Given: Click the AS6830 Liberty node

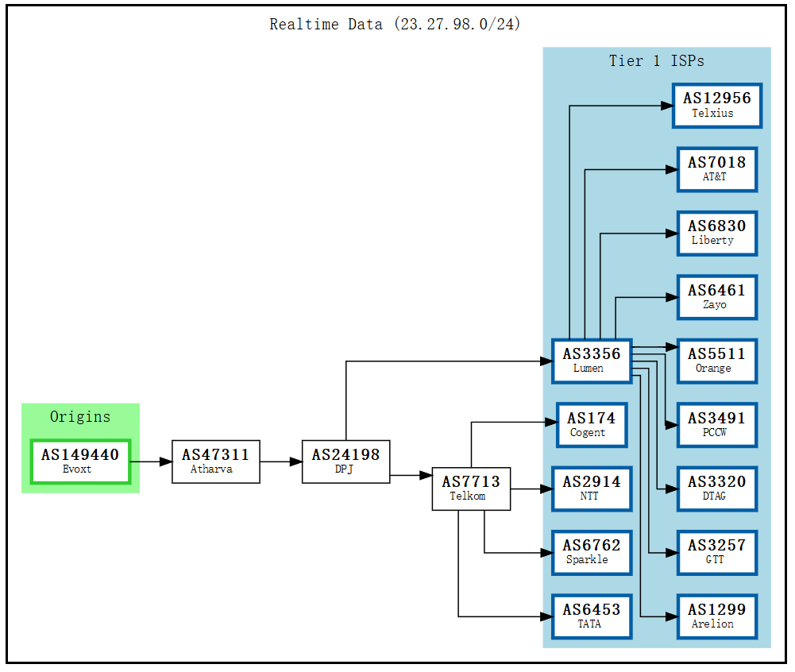Looking at the screenshot, I should 716,233.
